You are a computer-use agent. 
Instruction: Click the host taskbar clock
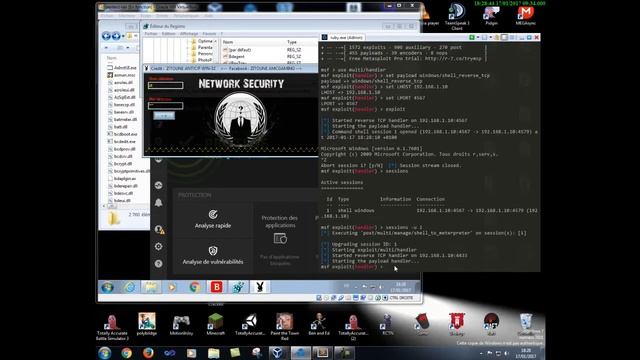click(x=526, y=353)
